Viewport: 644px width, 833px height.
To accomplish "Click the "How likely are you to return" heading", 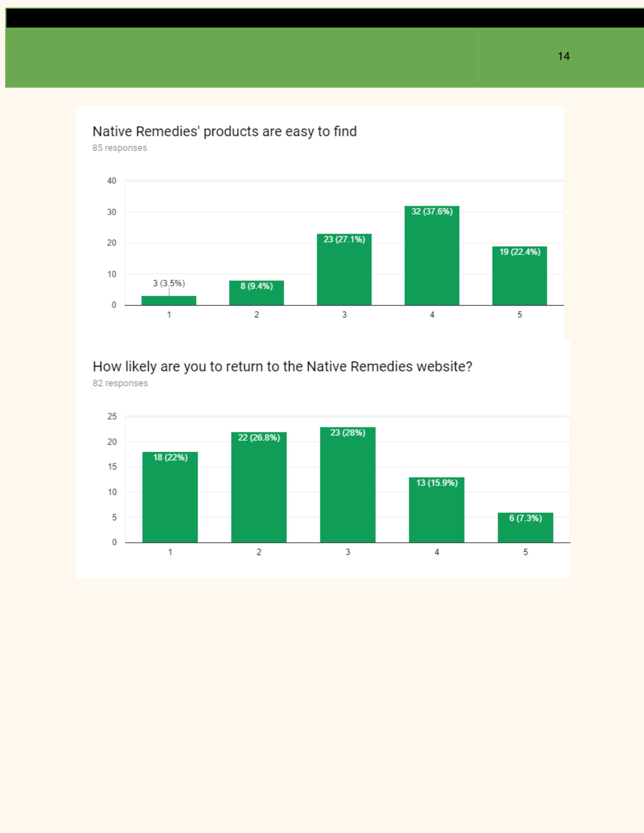I will 282,367.
